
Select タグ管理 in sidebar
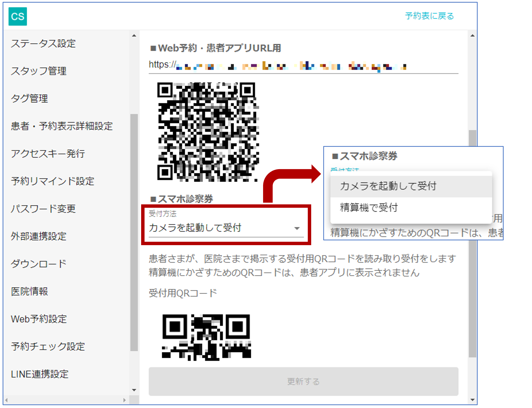point(29,99)
